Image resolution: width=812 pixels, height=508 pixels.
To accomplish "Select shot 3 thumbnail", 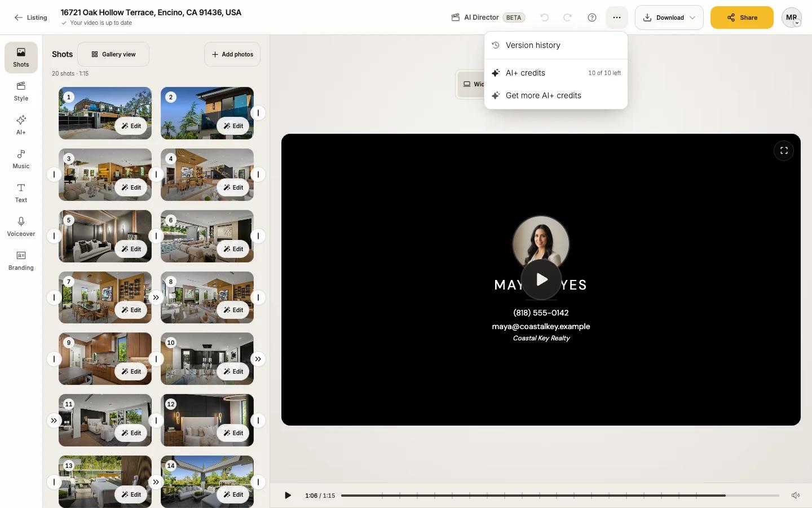I will [x=105, y=174].
